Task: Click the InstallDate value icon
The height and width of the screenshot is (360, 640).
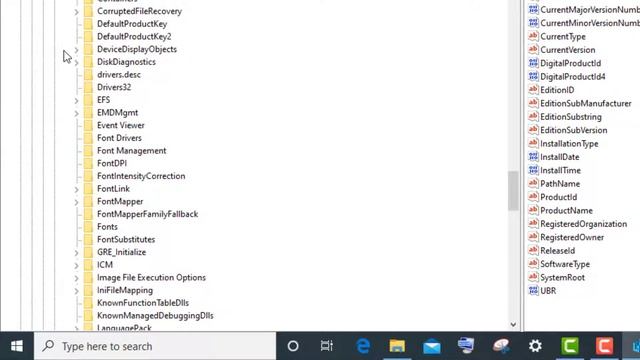Action: click(533, 157)
